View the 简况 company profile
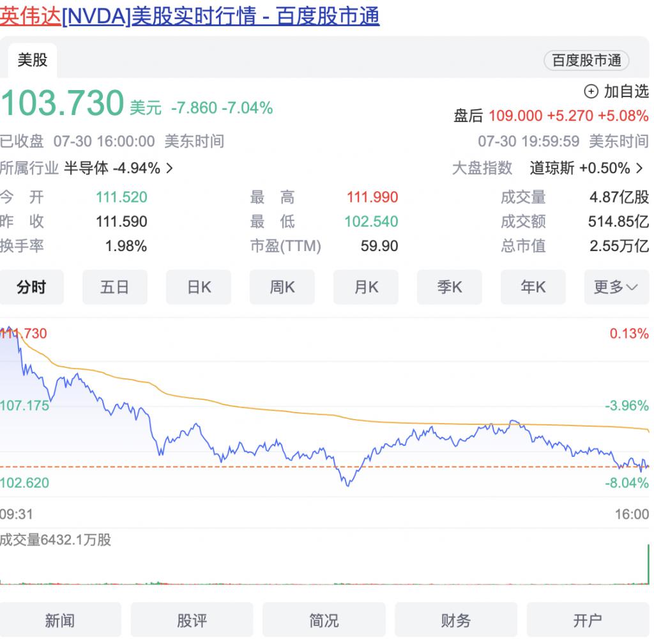This screenshot has width=654, height=644. [x=324, y=620]
